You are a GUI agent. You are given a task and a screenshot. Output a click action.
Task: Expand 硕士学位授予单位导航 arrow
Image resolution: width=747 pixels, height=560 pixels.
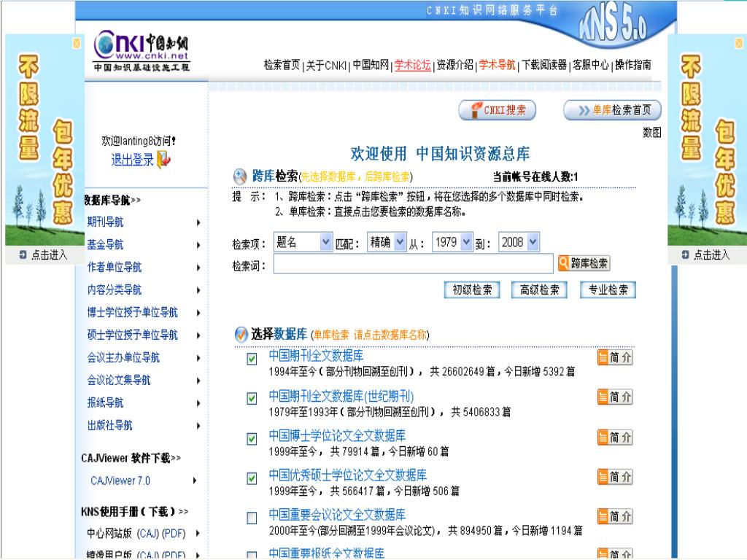(x=198, y=335)
